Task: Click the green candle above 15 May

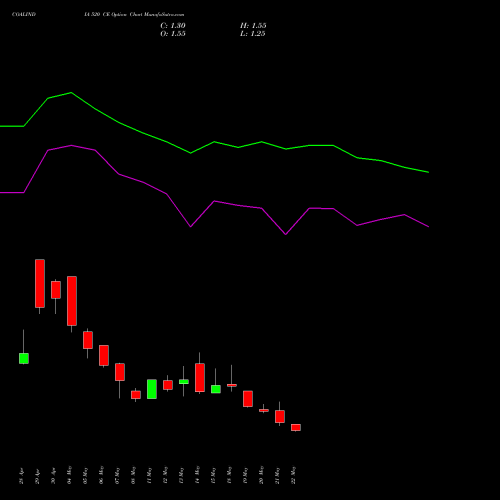Action: (x=216, y=389)
